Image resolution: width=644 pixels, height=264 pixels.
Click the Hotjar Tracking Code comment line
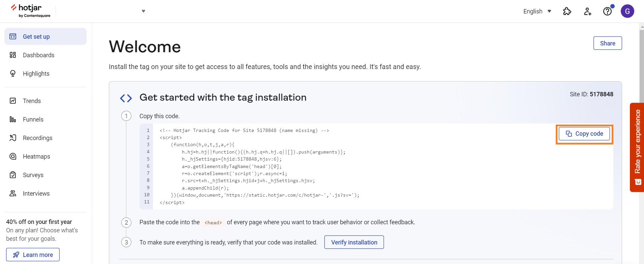click(x=244, y=130)
